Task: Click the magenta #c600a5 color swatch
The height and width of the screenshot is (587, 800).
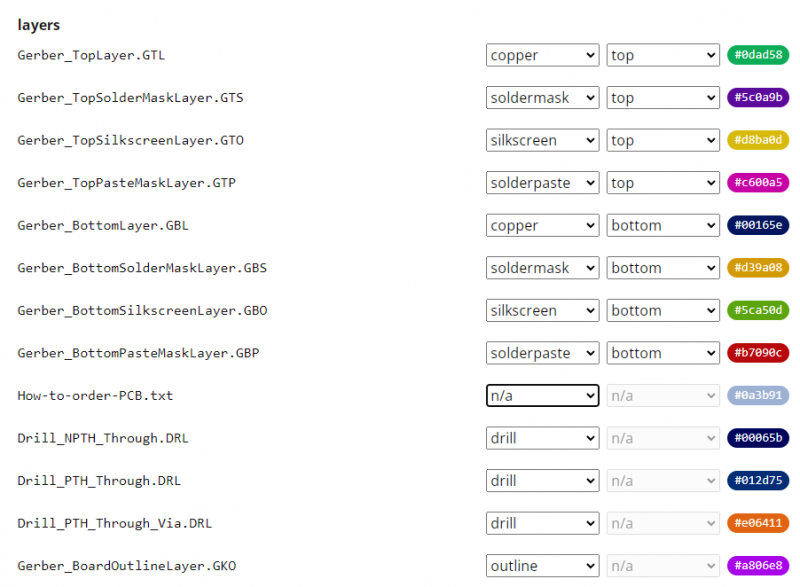Action: coord(757,183)
